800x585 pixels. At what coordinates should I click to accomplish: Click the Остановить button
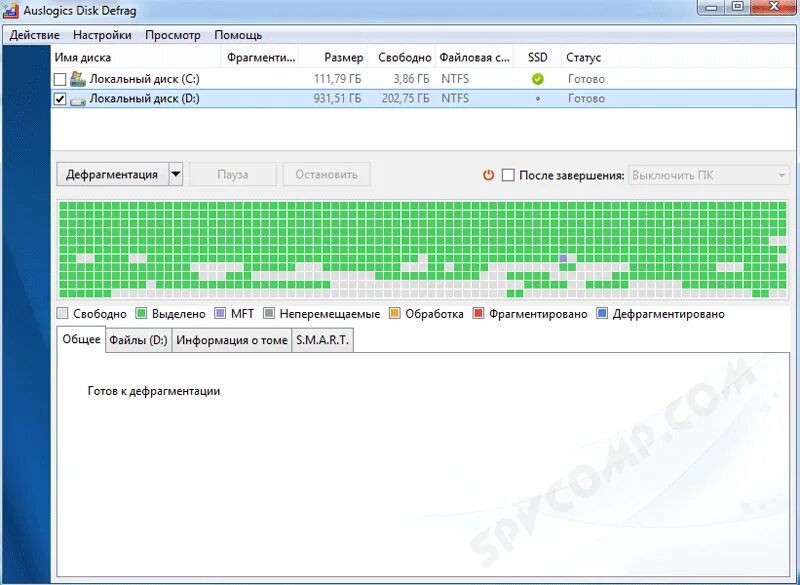(x=326, y=174)
